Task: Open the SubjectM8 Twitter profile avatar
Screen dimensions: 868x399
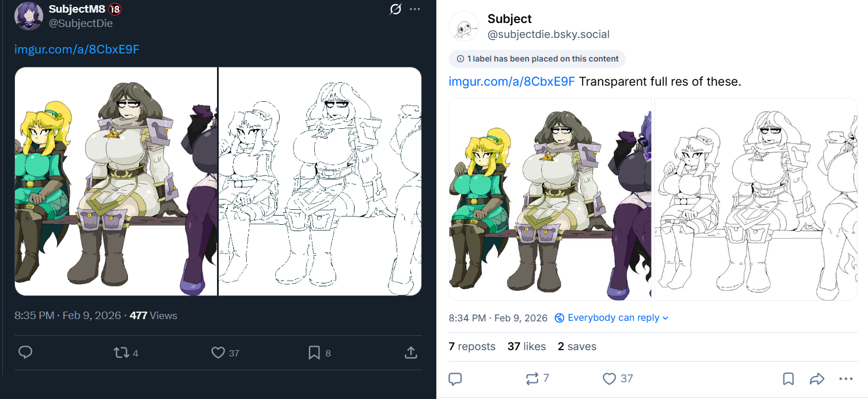Action: [x=28, y=16]
